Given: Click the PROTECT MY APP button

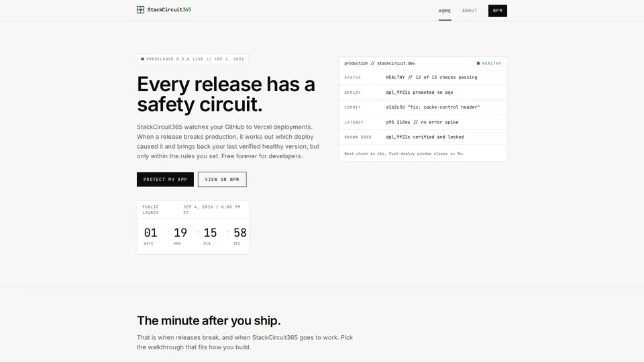Looking at the screenshot, I should tap(165, 180).
